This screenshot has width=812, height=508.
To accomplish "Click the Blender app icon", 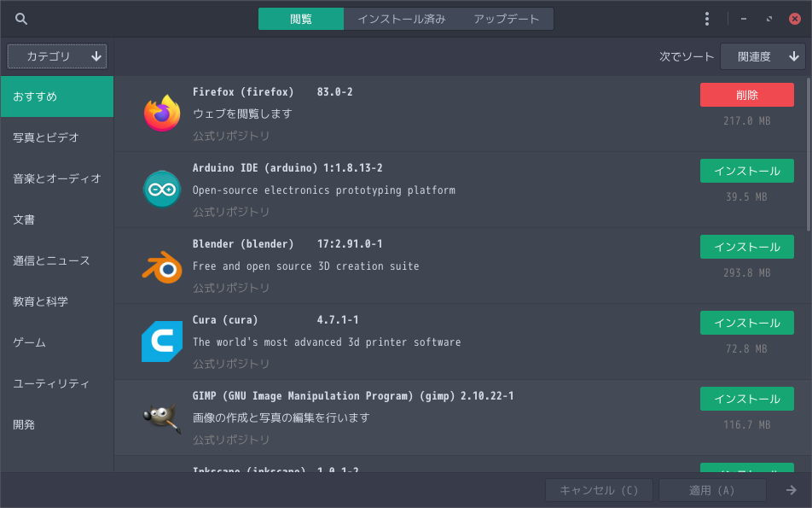I will [162, 267].
